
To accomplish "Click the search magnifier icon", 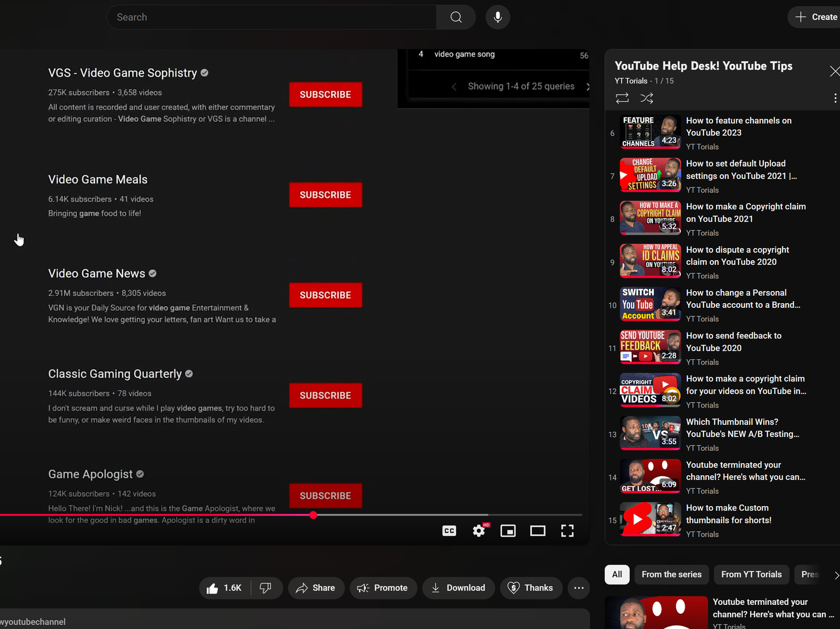I will [x=456, y=17].
